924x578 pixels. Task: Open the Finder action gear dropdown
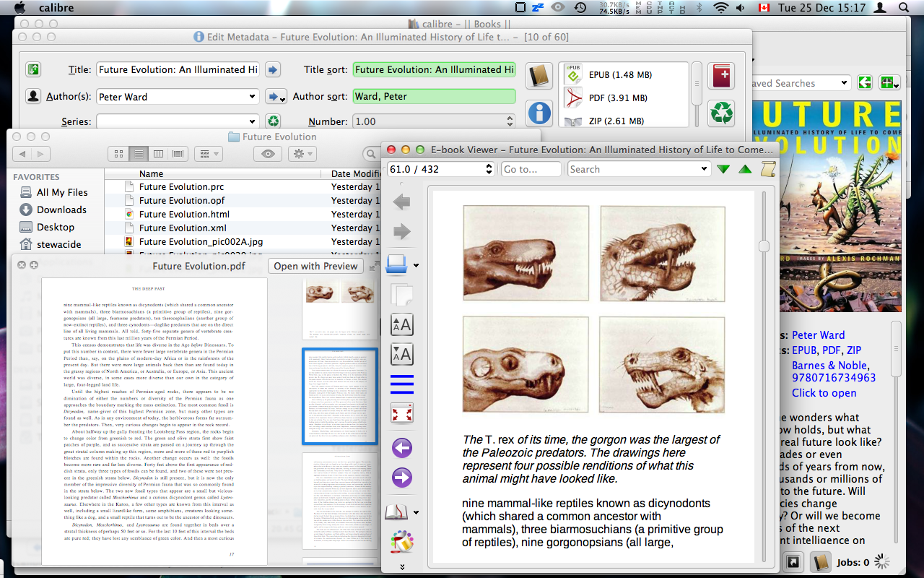tap(302, 154)
